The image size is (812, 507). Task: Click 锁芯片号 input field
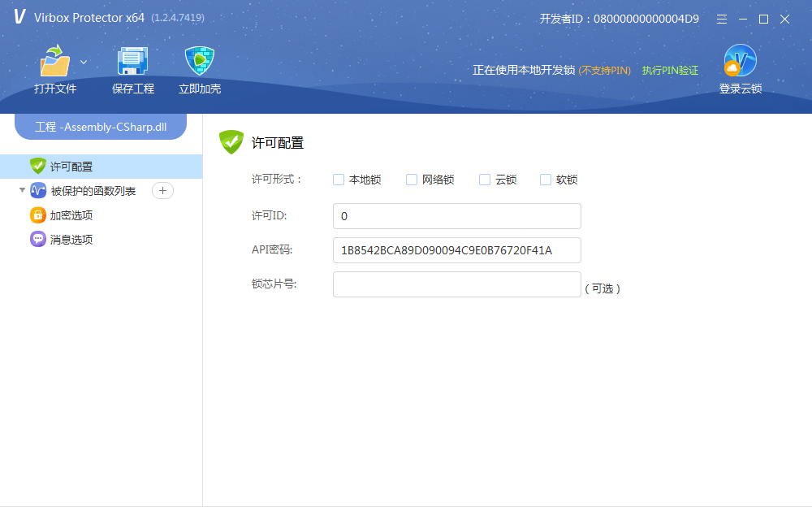[x=456, y=284]
